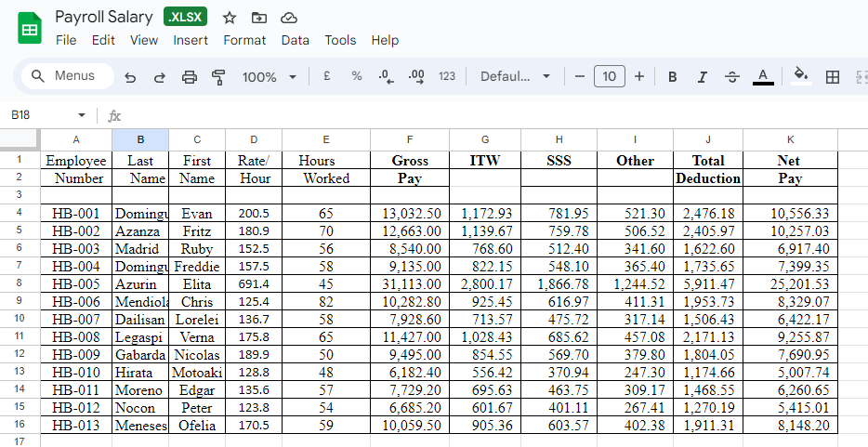Viewport: 868px width, 447px height.
Task: Toggle strikethrough formatting
Action: click(731, 77)
